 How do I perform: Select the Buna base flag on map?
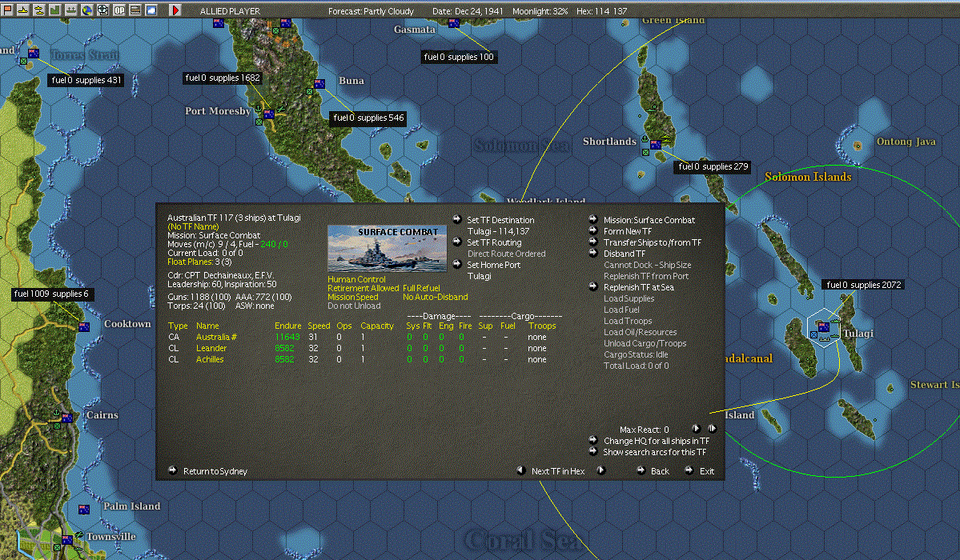319,84
